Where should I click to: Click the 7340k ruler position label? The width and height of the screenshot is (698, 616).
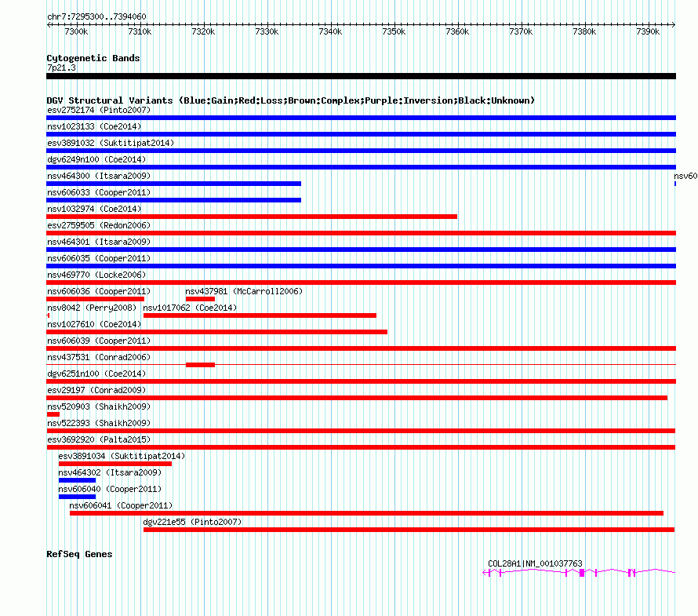point(330,31)
